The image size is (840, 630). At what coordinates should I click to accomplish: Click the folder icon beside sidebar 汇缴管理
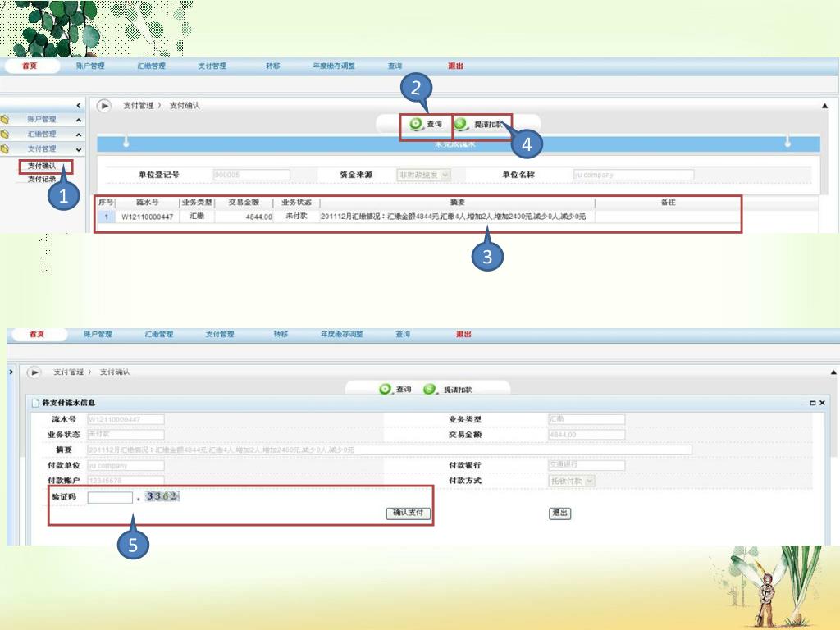coord(5,134)
